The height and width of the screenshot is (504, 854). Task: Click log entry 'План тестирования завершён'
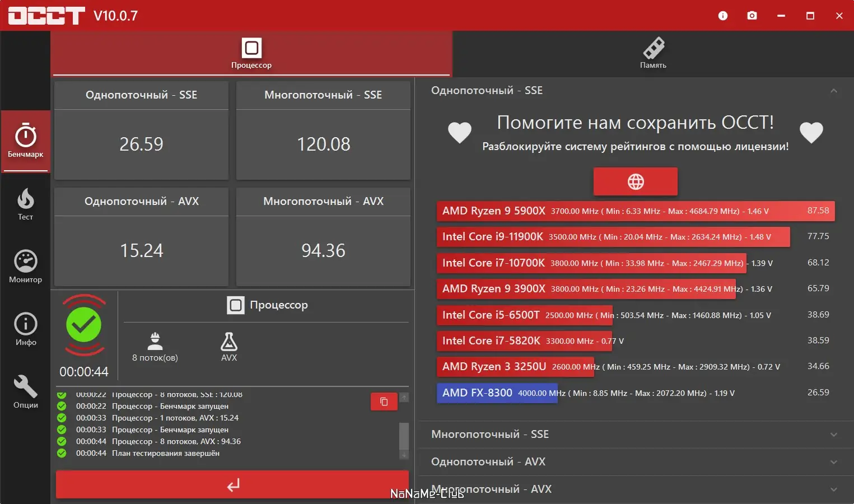pyautogui.click(x=166, y=453)
